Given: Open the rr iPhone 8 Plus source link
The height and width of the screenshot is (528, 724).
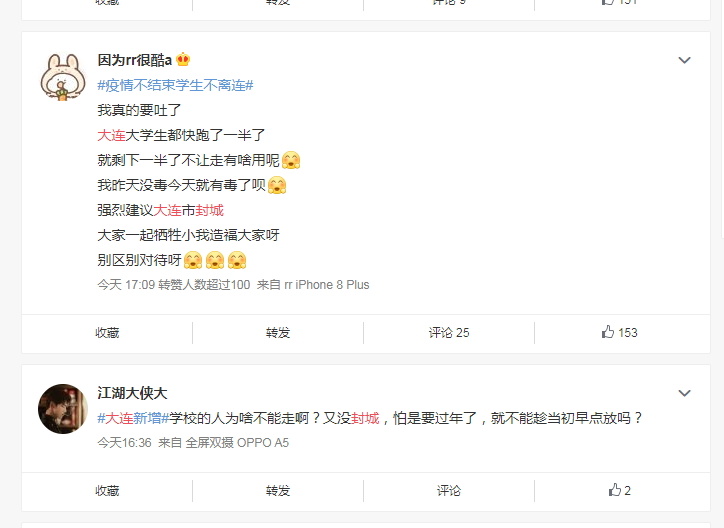Looking at the screenshot, I should click(327, 285).
